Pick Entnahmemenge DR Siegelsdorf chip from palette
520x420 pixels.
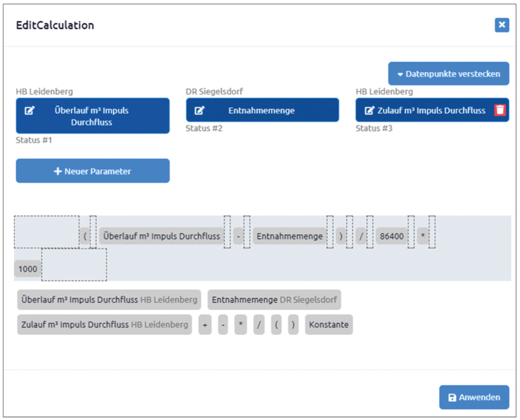[x=274, y=300]
